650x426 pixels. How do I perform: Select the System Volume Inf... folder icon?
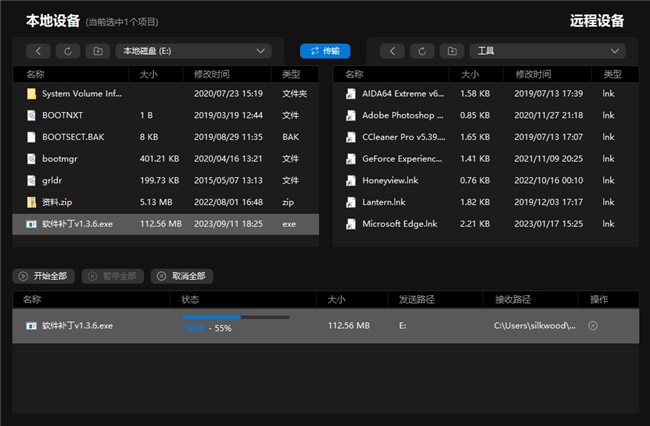(x=31, y=94)
